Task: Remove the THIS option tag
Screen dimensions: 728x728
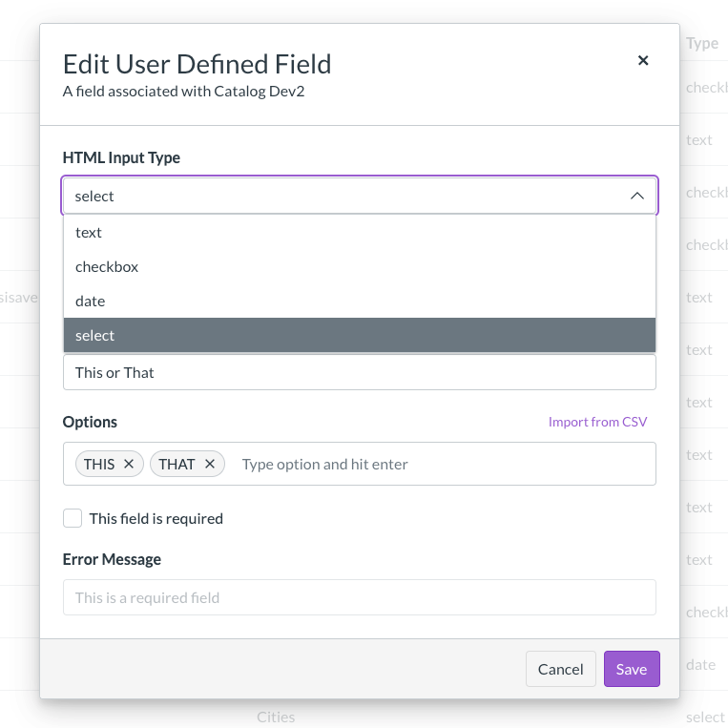Action: [x=129, y=464]
